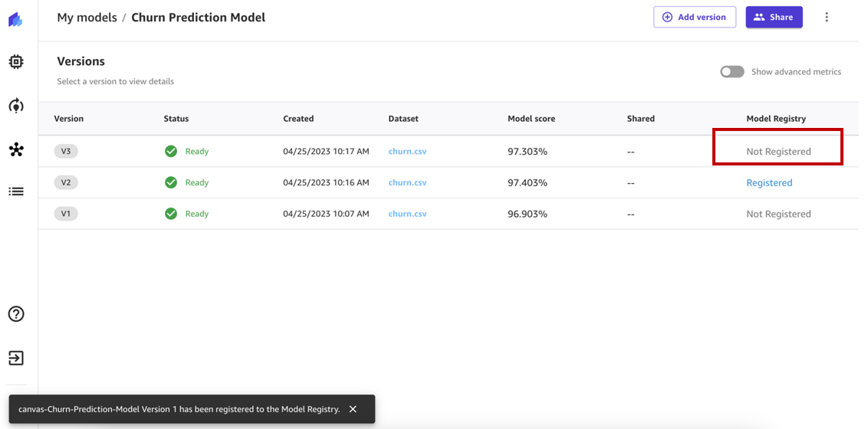Viewport: 868px width, 429px height.
Task: Open the chip-shaped sidebar icon
Action: click(16, 61)
